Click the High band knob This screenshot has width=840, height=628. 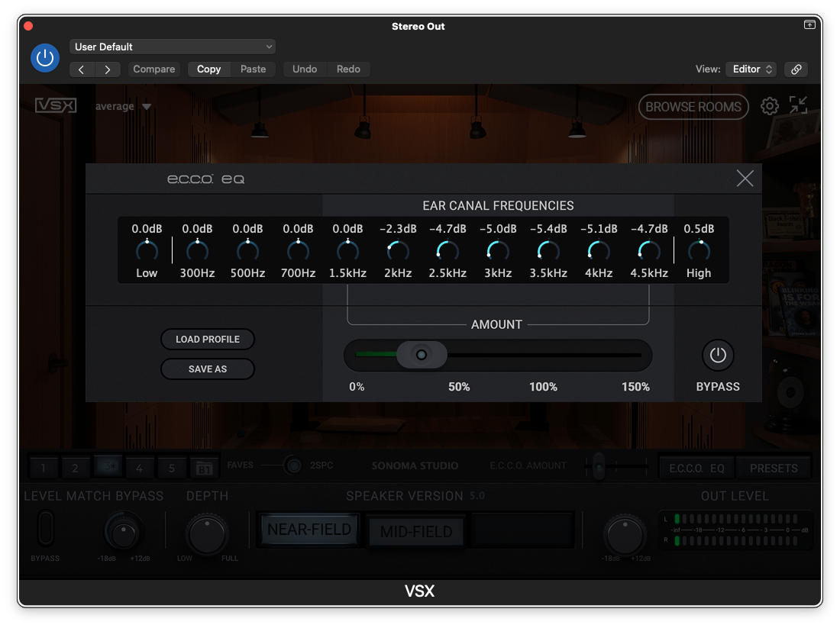(x=699, y=250)
